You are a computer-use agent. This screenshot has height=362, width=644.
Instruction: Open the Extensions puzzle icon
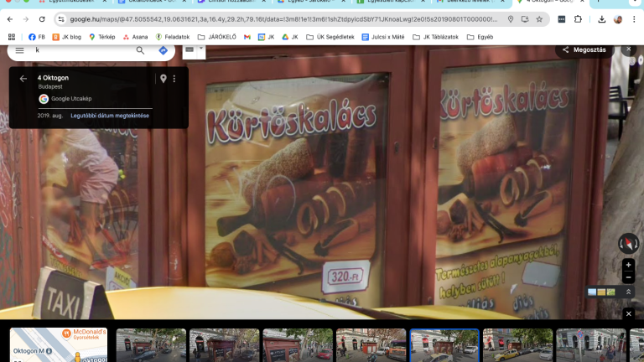(x=578, y=19)
